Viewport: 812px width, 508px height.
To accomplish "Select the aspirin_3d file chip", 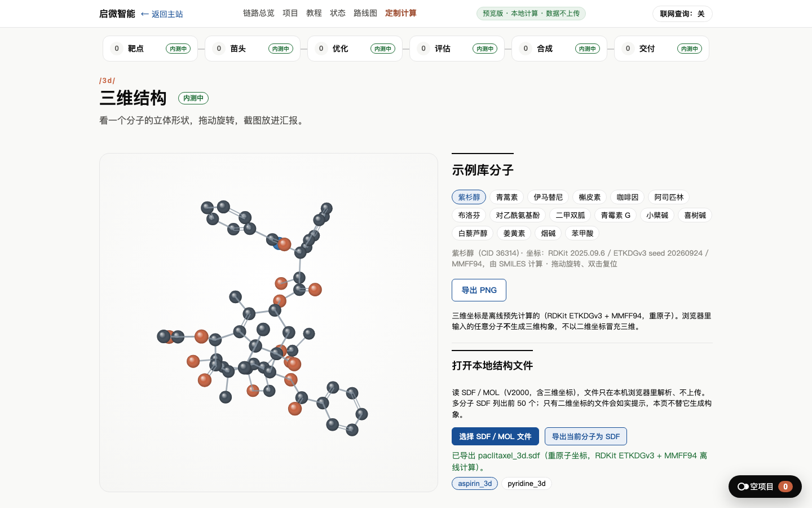I will pyautogui.click(x=475, y=484).
